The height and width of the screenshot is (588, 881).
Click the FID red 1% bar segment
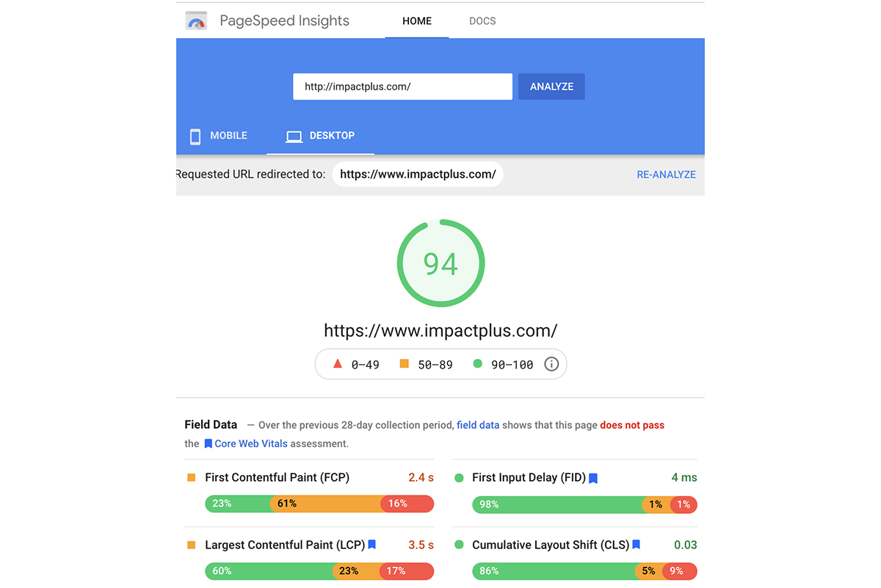tap(684, 504)
